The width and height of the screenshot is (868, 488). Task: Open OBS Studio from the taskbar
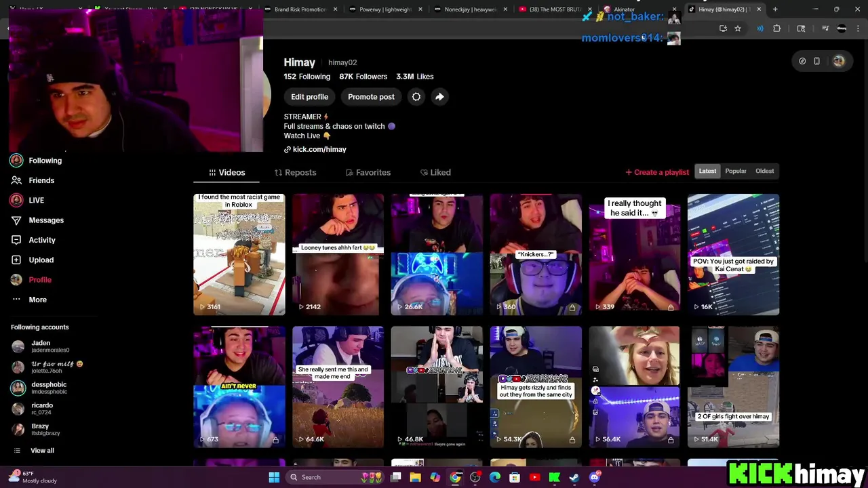click(x=475, y=477)
